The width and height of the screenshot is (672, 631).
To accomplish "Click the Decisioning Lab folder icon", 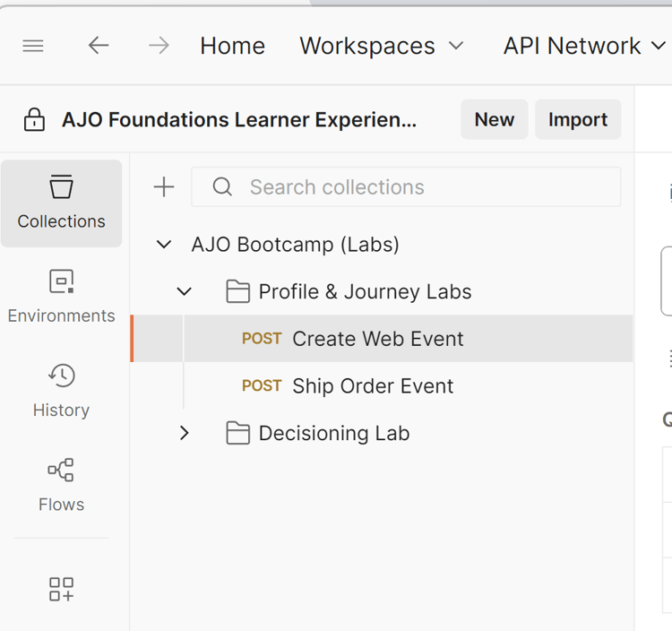I will pyautogui.click(x=237, y=433).
